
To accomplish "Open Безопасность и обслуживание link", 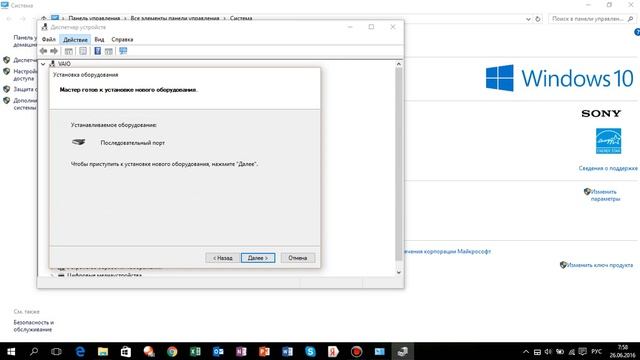I will (x=33, y=326).
